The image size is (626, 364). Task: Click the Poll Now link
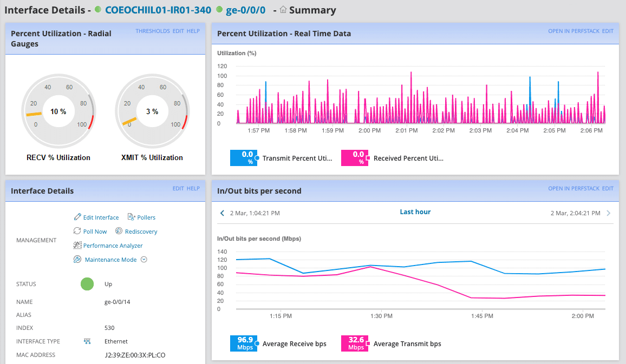pyautogui.click(x=95, y=231)
